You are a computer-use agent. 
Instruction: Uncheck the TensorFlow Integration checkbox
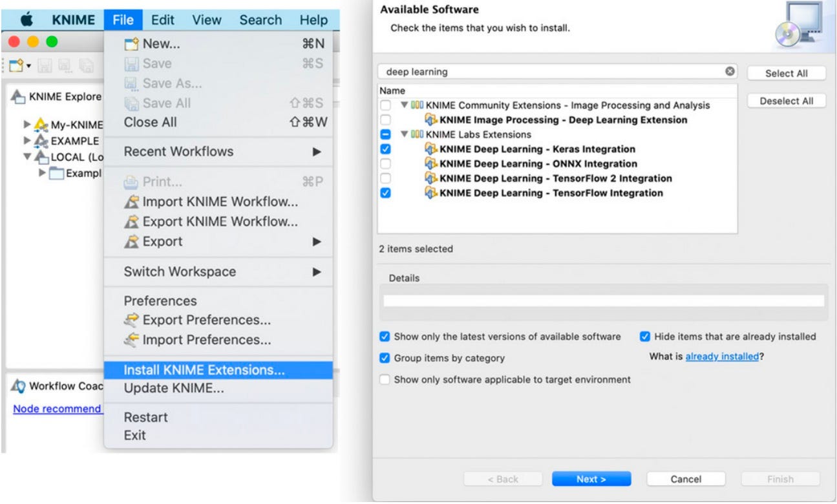click(385, 193)
